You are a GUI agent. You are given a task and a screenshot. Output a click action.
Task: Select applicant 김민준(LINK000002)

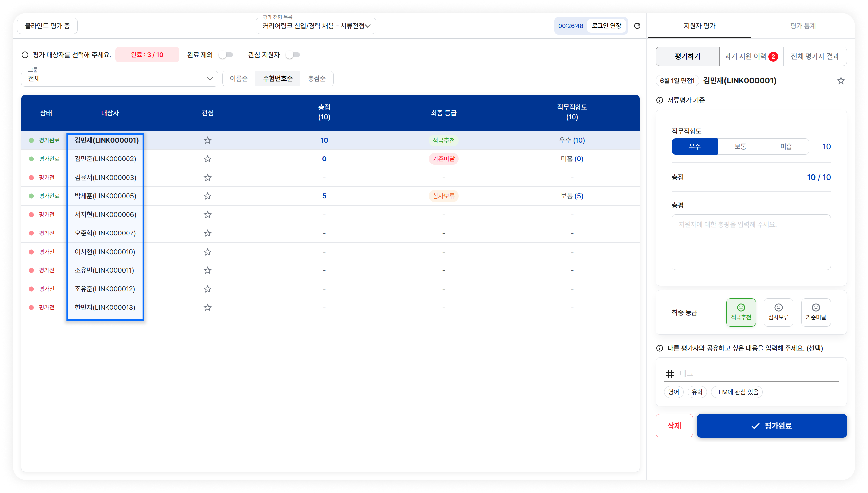pyautogui.click(x=105, y=159)
